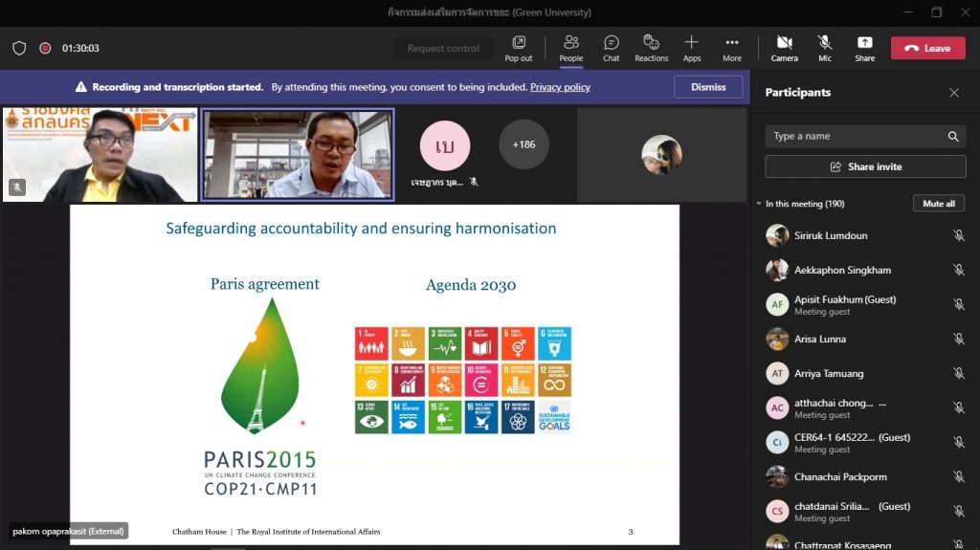Dismiss the recording notification banner
This screenshot has width=980, height=550.
point(708,87)
